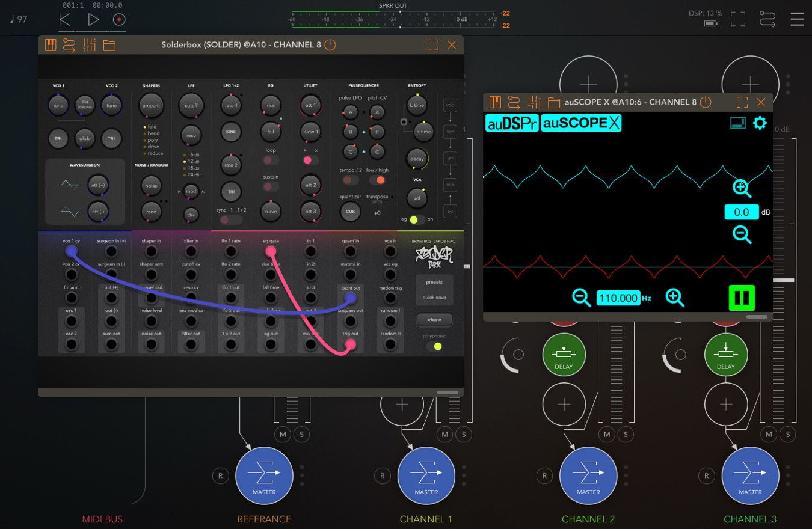Open VCO 1 TRI waveform selector

(58, 138)
